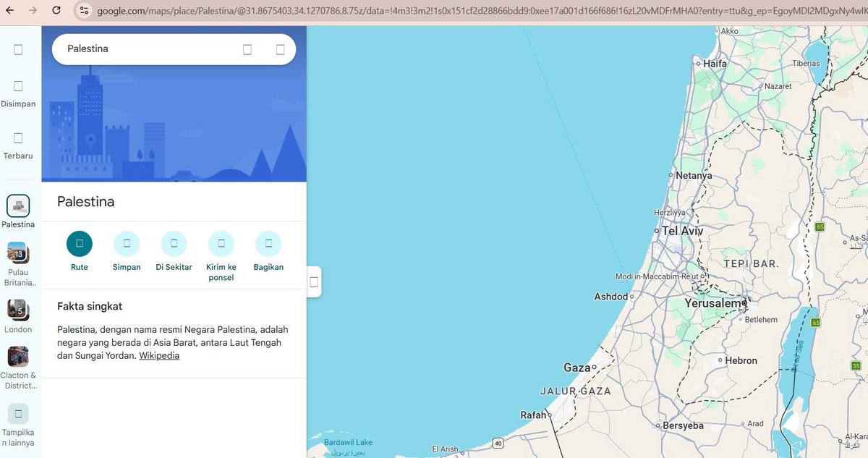This screenshot has width=868, height=458.
Task: Click TEPI BAR. region label
Action: (751, 264)
